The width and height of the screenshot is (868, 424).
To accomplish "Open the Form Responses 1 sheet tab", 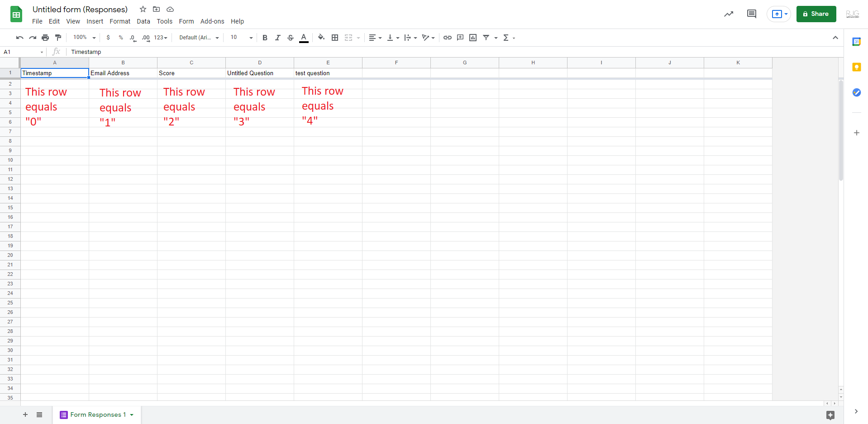I will point(97,414).
